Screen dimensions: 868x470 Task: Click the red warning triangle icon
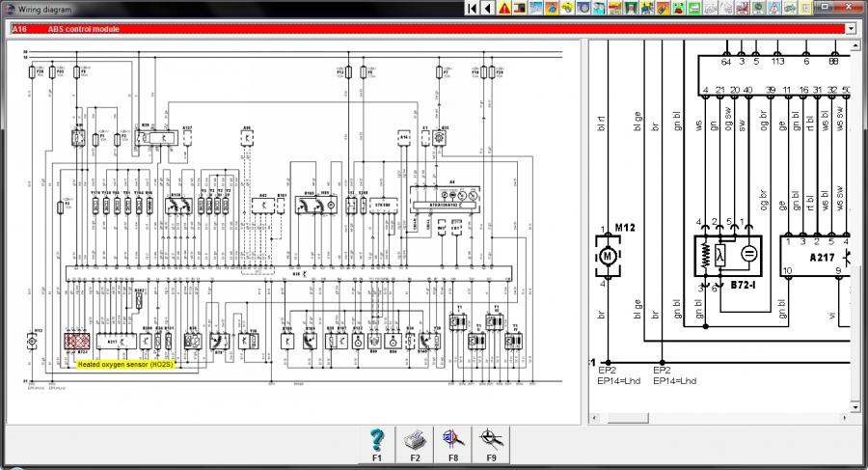[x=504, y=8]
